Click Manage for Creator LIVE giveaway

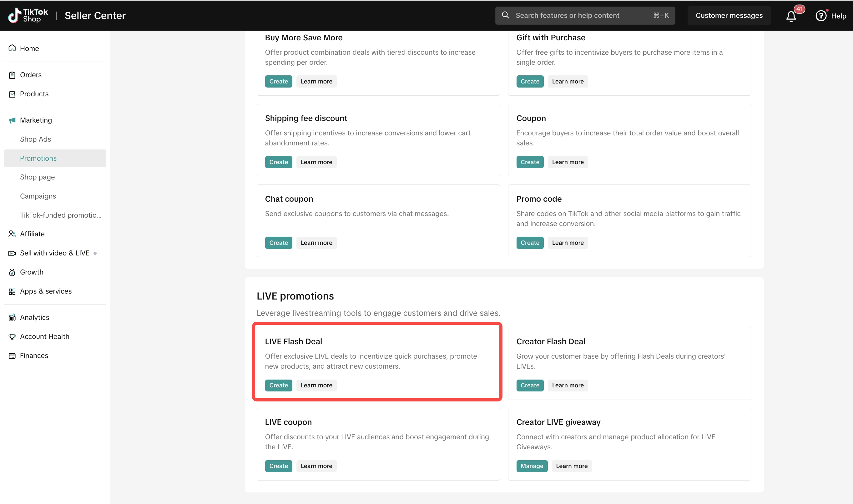click(532, 466)
